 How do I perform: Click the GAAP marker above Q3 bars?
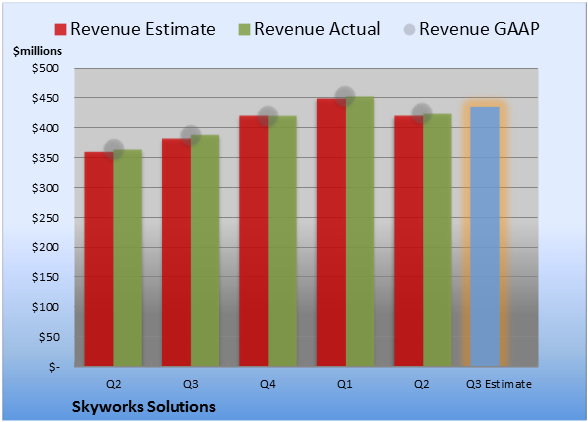pyautogui.click(x=191, y=135)
